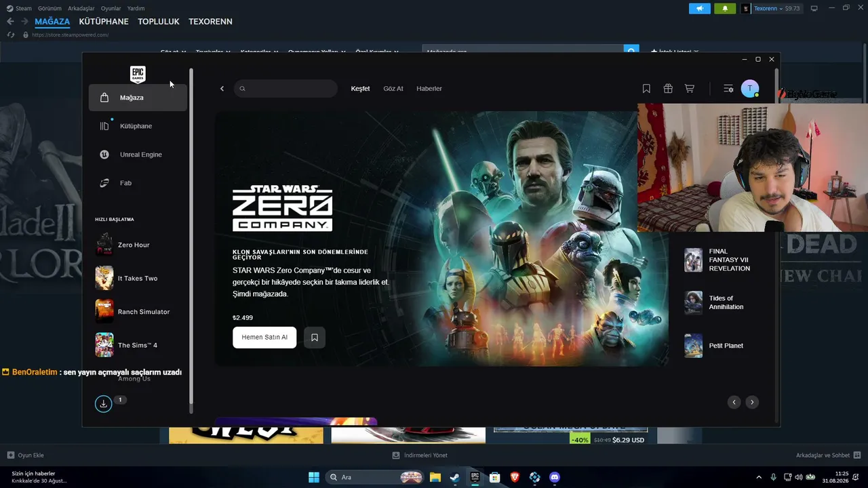The image size is (868, 488).
Task: Open Yardım menu in Steam
Action: pos(136,9)
